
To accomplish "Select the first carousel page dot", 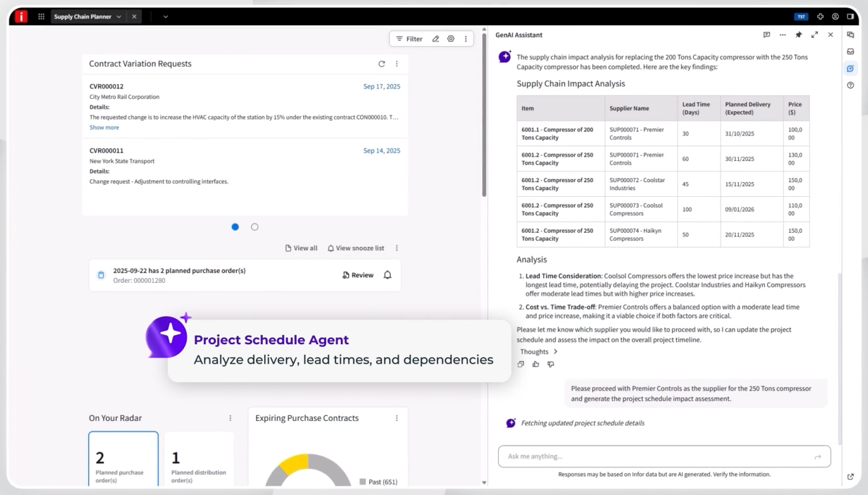I will pos(235,227).
